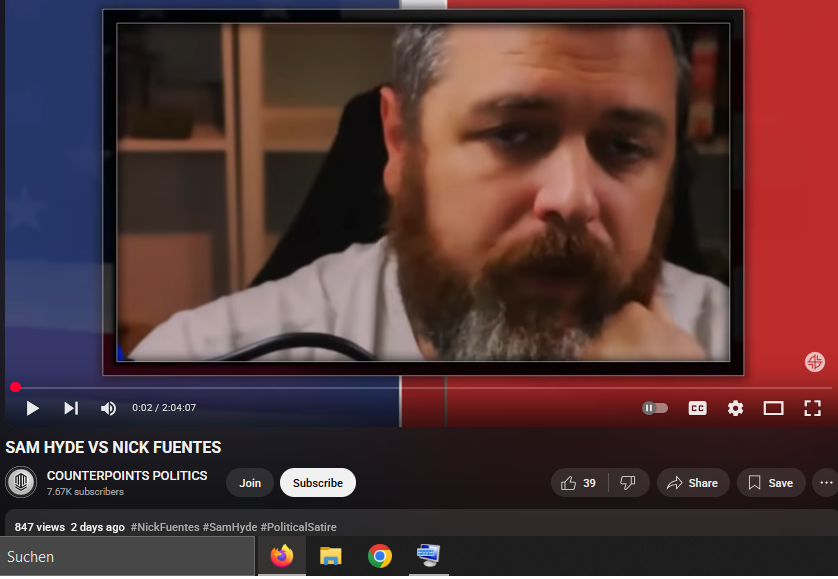838x579 pixels.
Task: Click the 7.67K subscribers text
Action: pyautogui.click(x=86, y=492)
